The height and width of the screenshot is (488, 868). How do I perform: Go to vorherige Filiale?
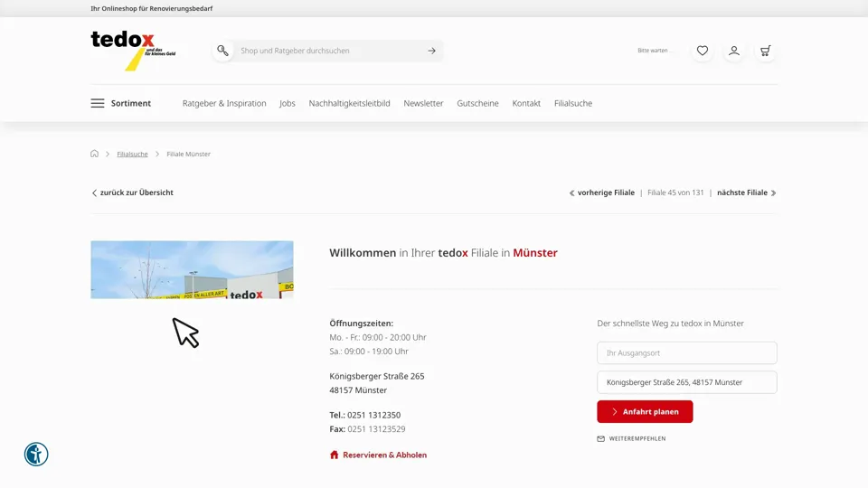pos(602,192)
